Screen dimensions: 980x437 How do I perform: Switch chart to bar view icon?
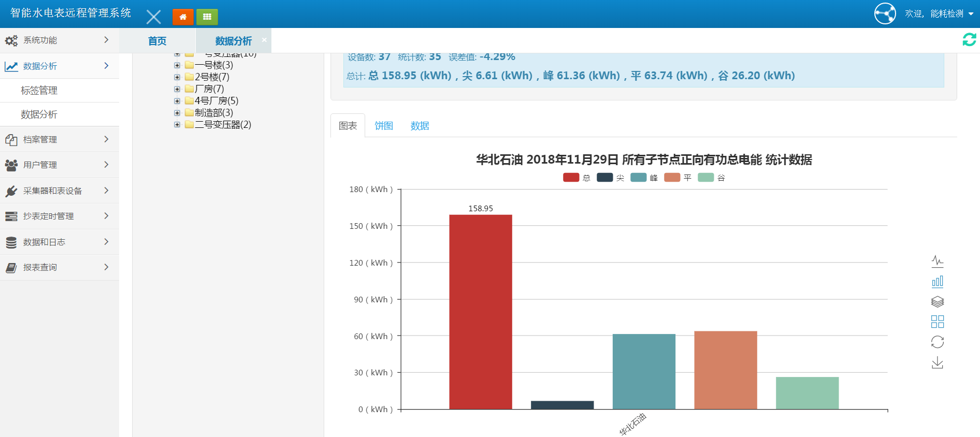point(937,282)
